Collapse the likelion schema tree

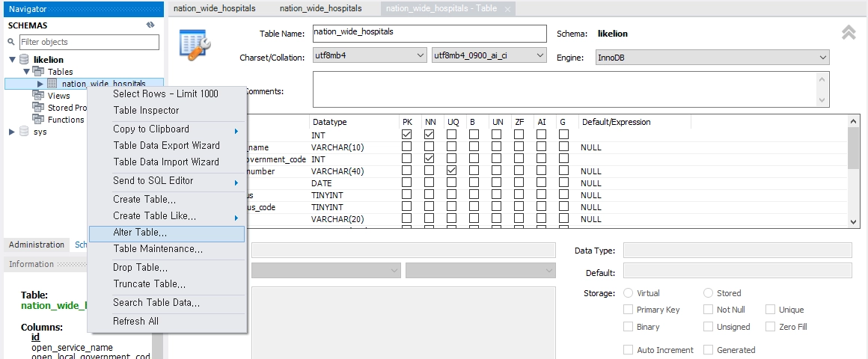pyautogui.click(x=12, y=60)
